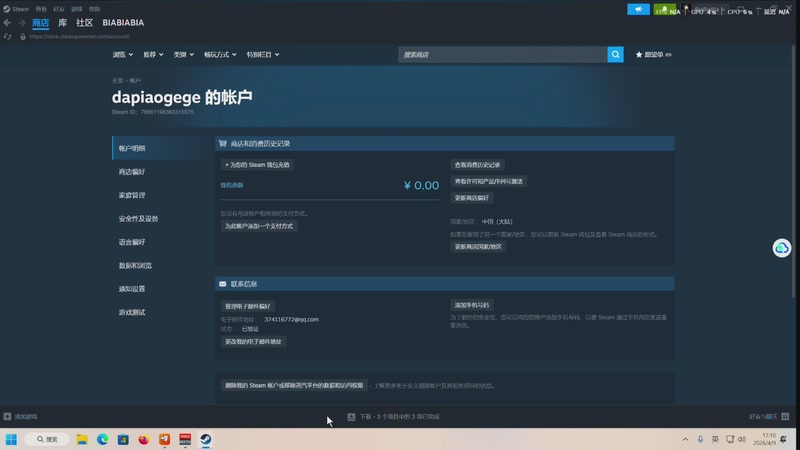Image resolution: width=800 pixels, height=450 pixels.
Task: Click the floating cloud icon at the right edge
Action: pyautogui.click(x=782, y=248)
